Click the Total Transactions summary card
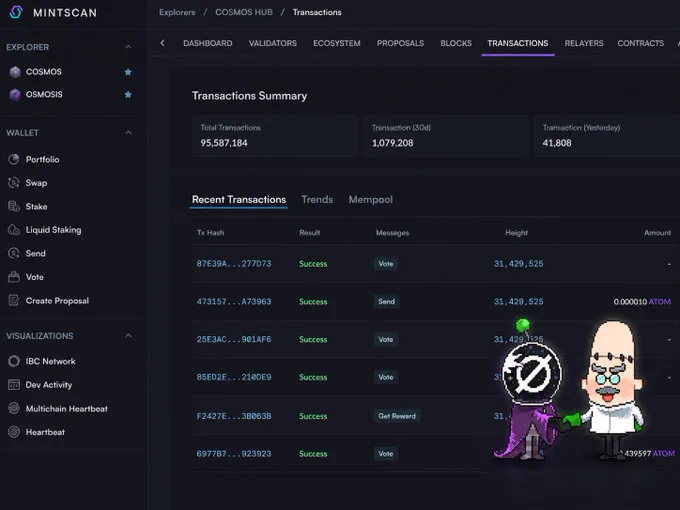The width and height of the screenshot is (680, 510). pyautogui.click(x=275, y=136)
